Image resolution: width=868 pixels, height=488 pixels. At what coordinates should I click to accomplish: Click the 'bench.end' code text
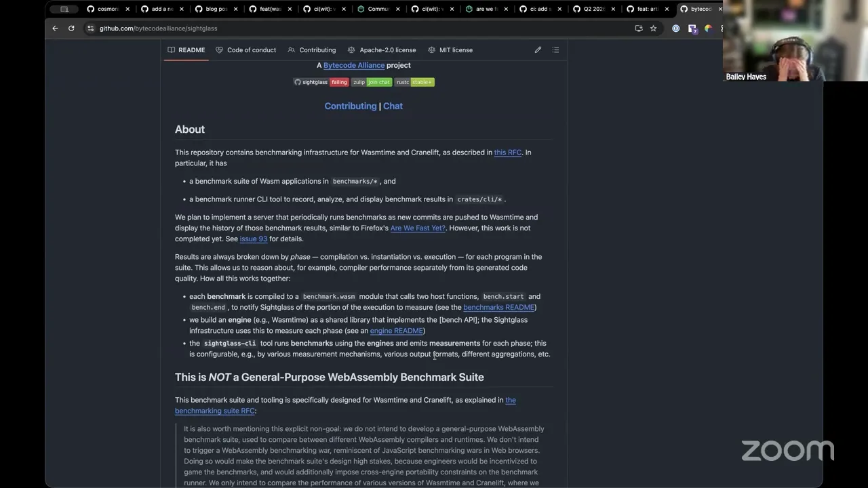208,308
